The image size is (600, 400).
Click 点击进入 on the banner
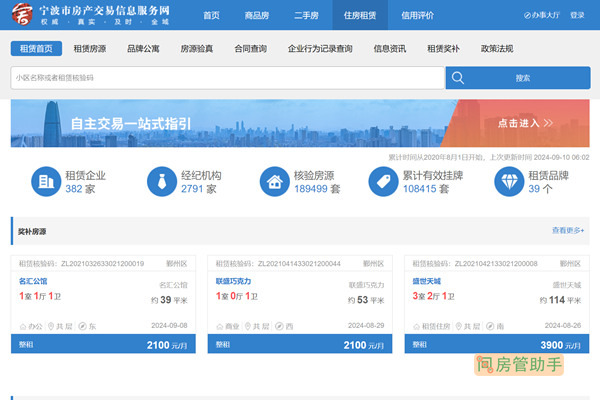pyautogui.click(x=525, y=123)
